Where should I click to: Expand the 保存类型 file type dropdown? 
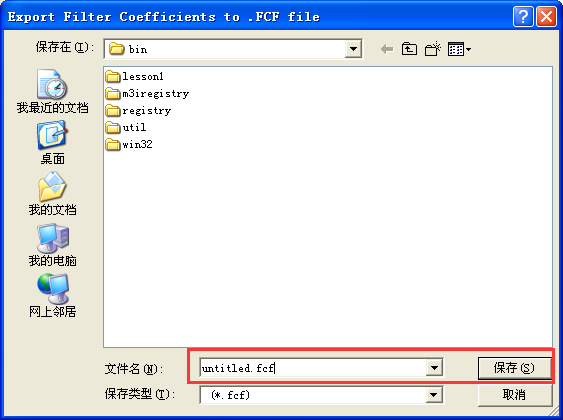point(434,395)
